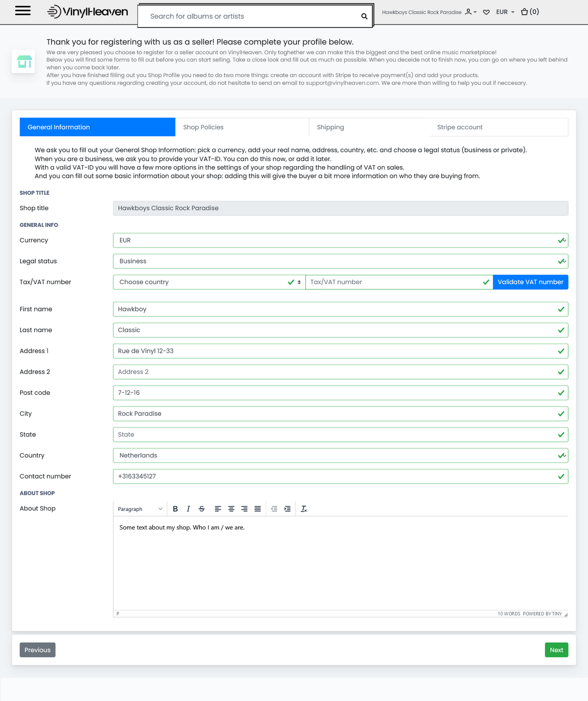This screenshot has height=701, width=588.
Task: Justify the About Shop text
Action: click(x=258, y=509)
